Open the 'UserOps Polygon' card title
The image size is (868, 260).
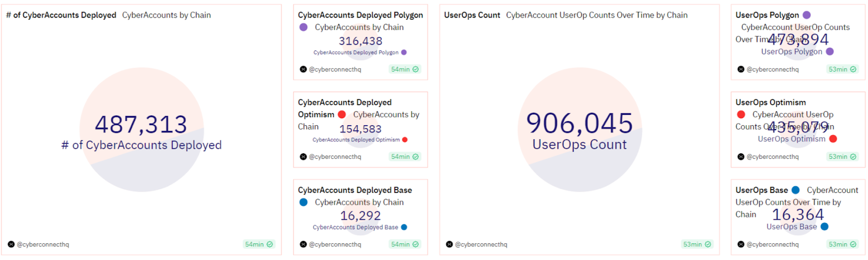(x=767, y=15)
